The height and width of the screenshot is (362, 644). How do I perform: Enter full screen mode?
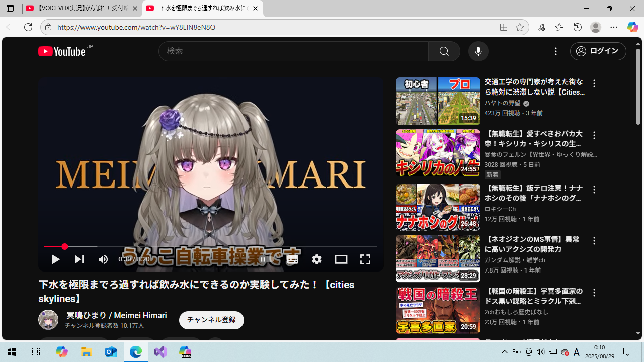point(365,259)
